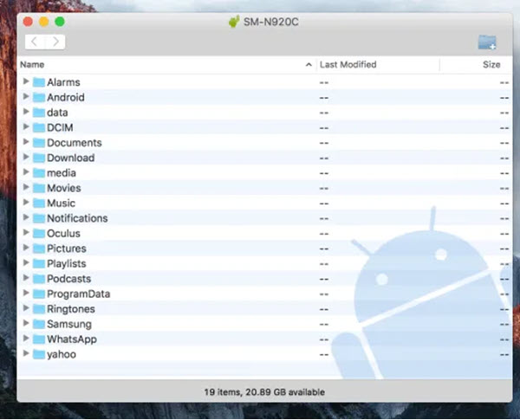Expand the Download folder disclosure triangle
This screenshot has width=520, height=420.
26,158
